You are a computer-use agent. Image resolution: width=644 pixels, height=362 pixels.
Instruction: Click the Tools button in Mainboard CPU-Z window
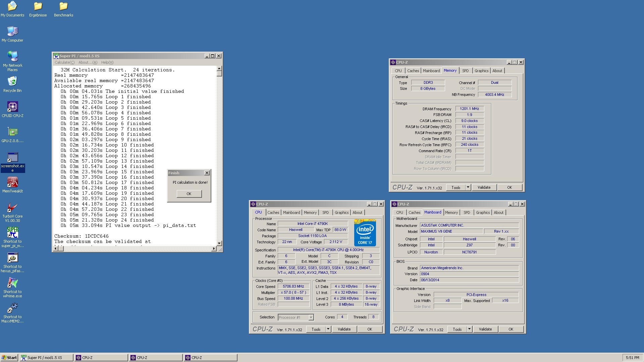(x=457, y=329)
